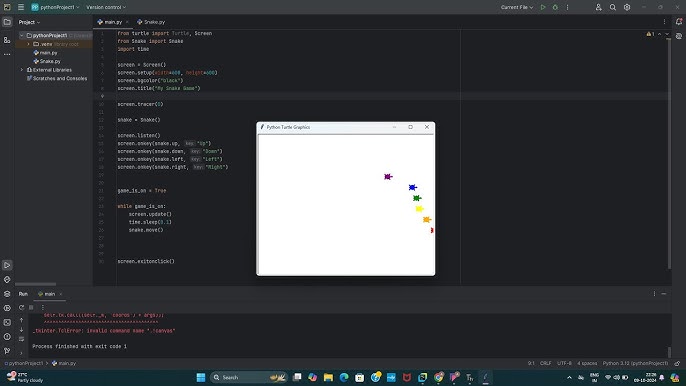This screenshot has width=686, height=386.
Task: Open the Version control dropdown
Action: point(106,7)
